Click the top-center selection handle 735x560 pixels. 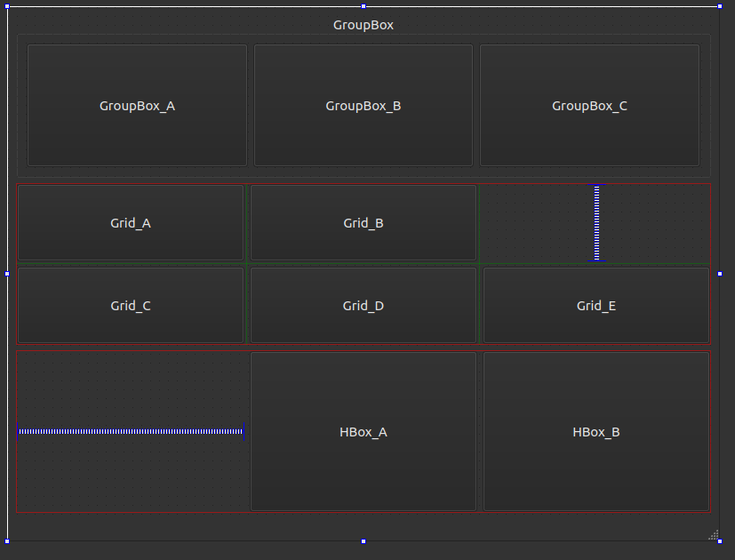pos(364,6)
